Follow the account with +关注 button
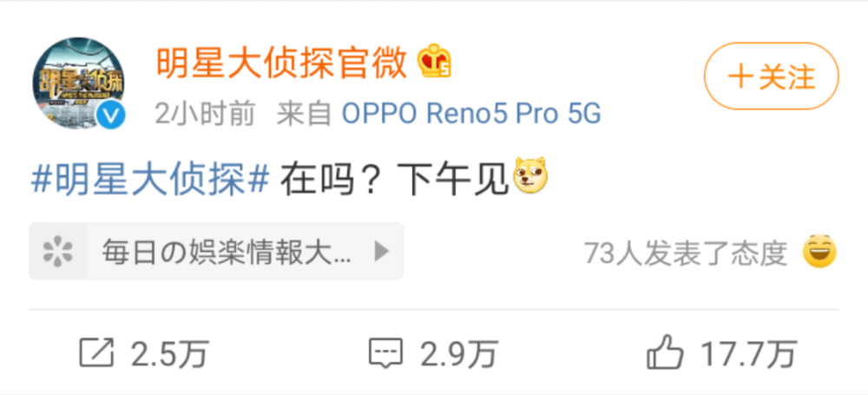This screenshot has width=868, height=395. (x=772, y=76)
